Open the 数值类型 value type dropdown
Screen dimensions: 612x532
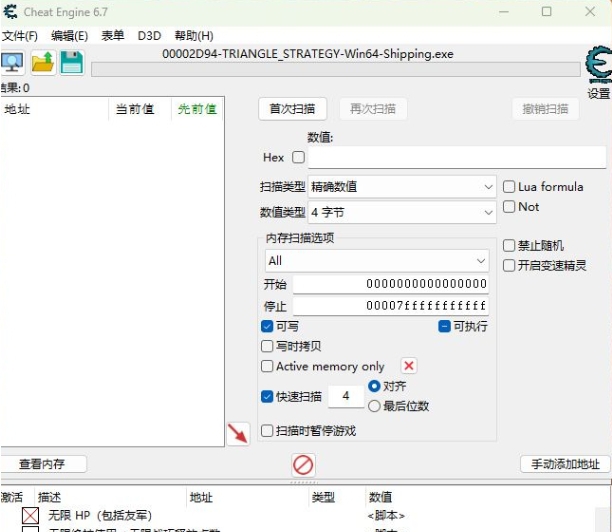(x=402, y=212)
